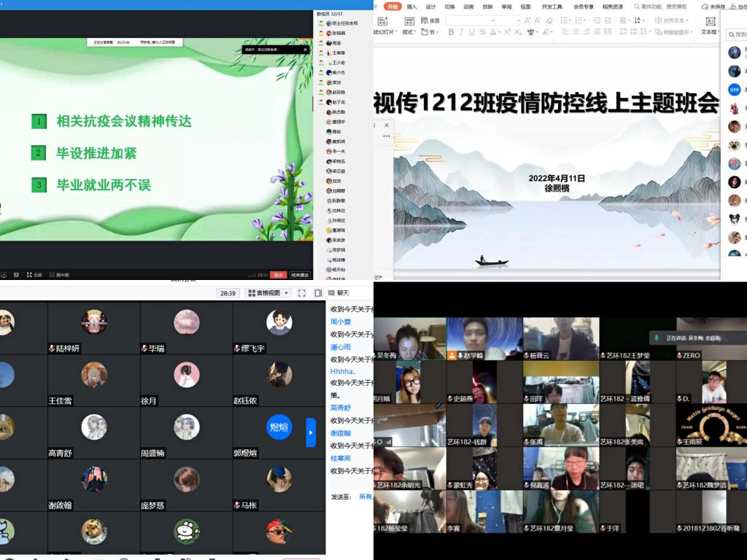Select the 开始 ribbon tab
Viewport: 747px width, 560px height.
coord(393,7)
